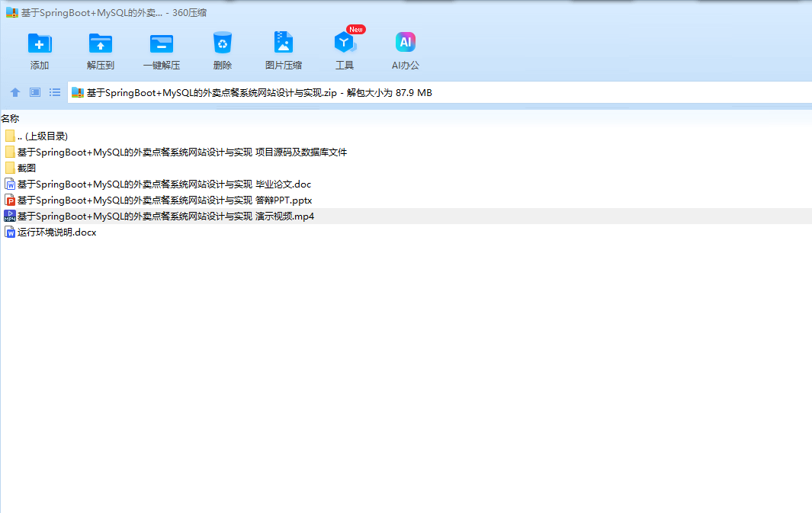Select the 项目源码及数据库文件 folder
Viewport: 812px width, 513px height.
click(x=406, y=152)
